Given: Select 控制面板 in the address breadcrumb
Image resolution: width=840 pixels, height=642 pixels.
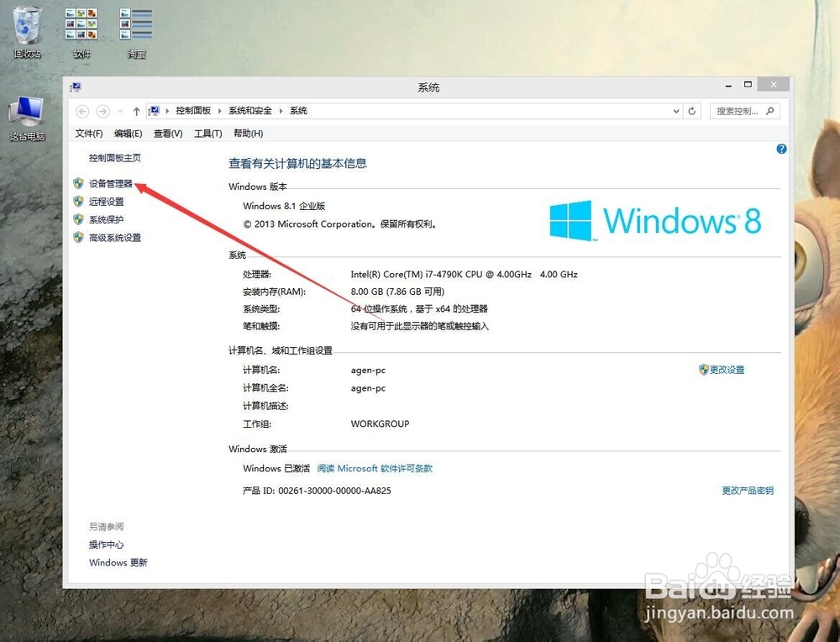Looking at the screenshot, I should pos(193,110).
